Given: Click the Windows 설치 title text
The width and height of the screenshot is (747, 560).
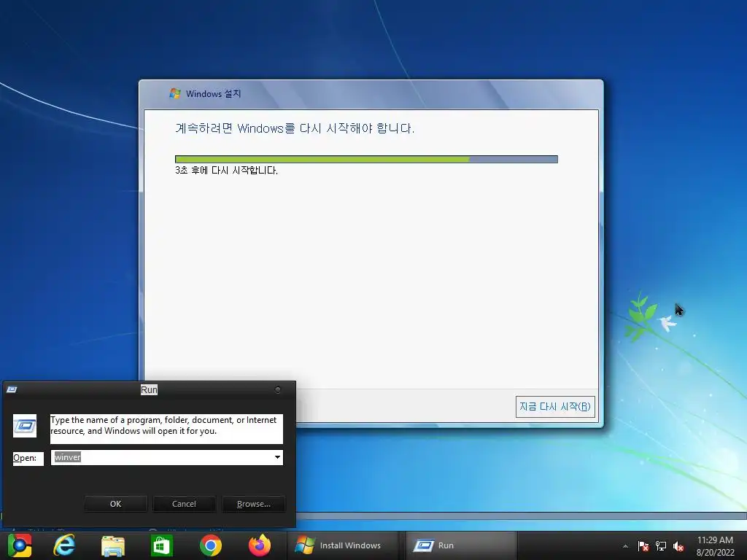Looking at the screenshot, I should coord(214,94).
